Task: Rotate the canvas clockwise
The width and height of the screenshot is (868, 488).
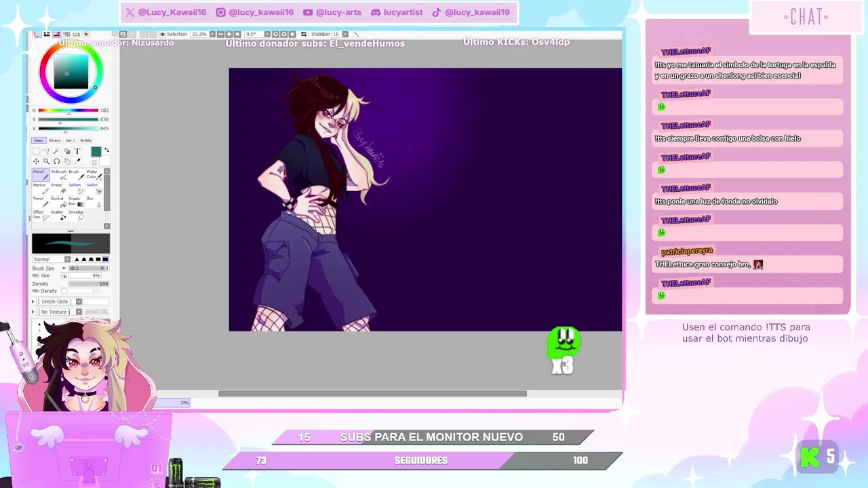Action: point(283,34)
